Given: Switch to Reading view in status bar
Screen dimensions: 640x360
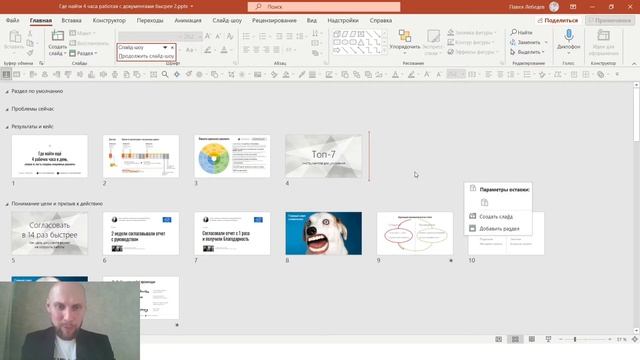Looking at the screenshot, I should click(531, 339).
